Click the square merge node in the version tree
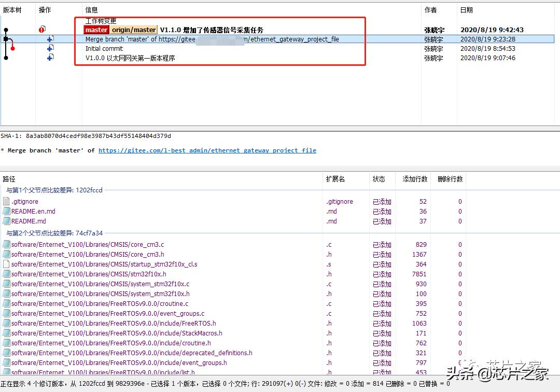This screenshot has width=560, height=392. coord(6,39)
